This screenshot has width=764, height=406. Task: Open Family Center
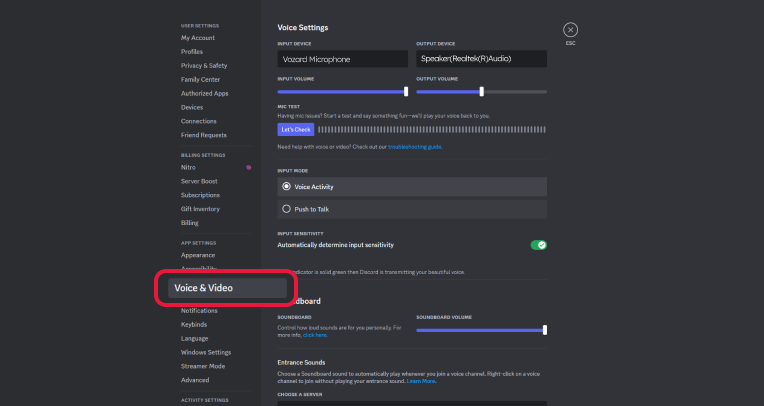pyautogui.click(x=200, y=79)
